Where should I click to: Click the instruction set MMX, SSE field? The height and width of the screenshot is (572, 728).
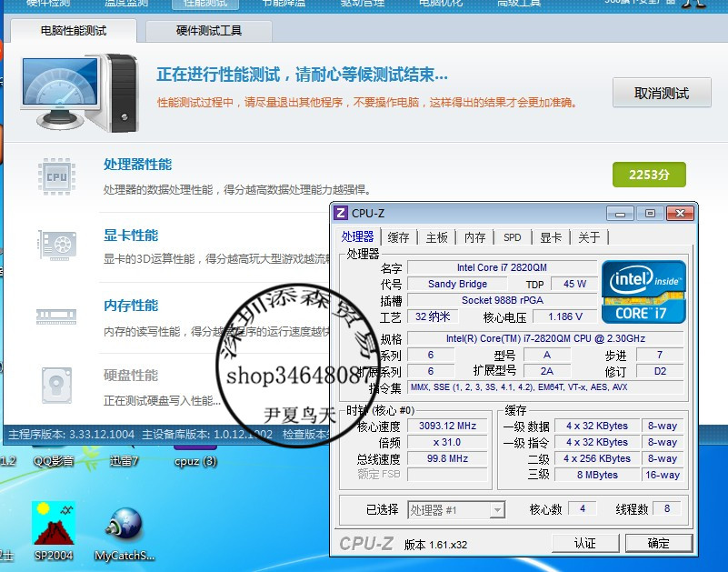click(x=545, y=386)
